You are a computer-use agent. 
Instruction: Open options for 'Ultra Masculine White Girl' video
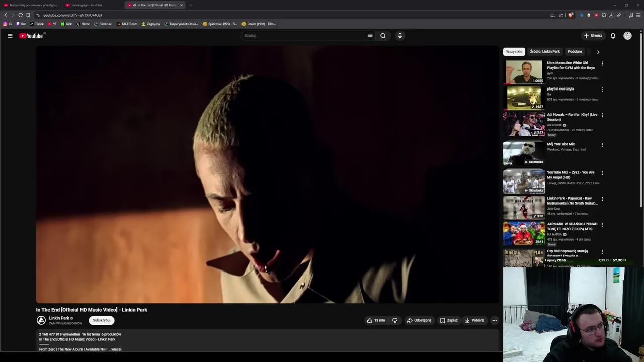pyautogui.click(x=602, y=64)
